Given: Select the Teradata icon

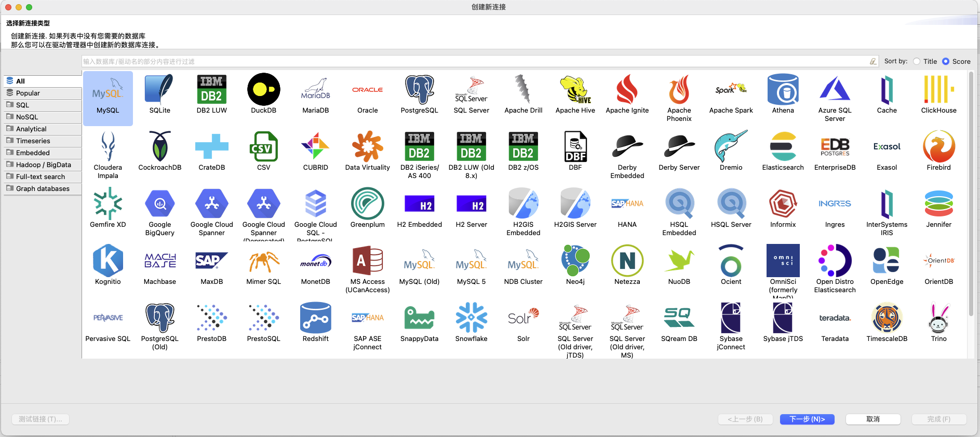Looking at the screenshot, I should pyautogui.click(x=835, y=318).
